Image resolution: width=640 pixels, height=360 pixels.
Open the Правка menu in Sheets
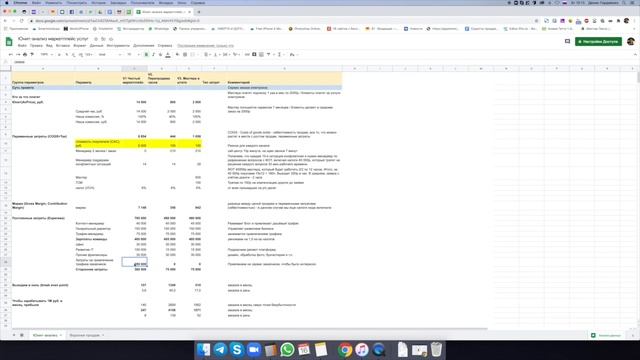[x=36, y=46]
